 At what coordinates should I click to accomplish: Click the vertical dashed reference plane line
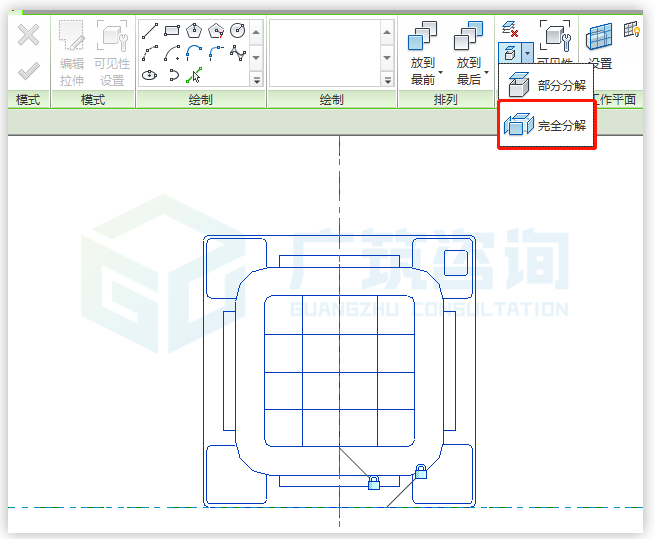coord(339,188)
